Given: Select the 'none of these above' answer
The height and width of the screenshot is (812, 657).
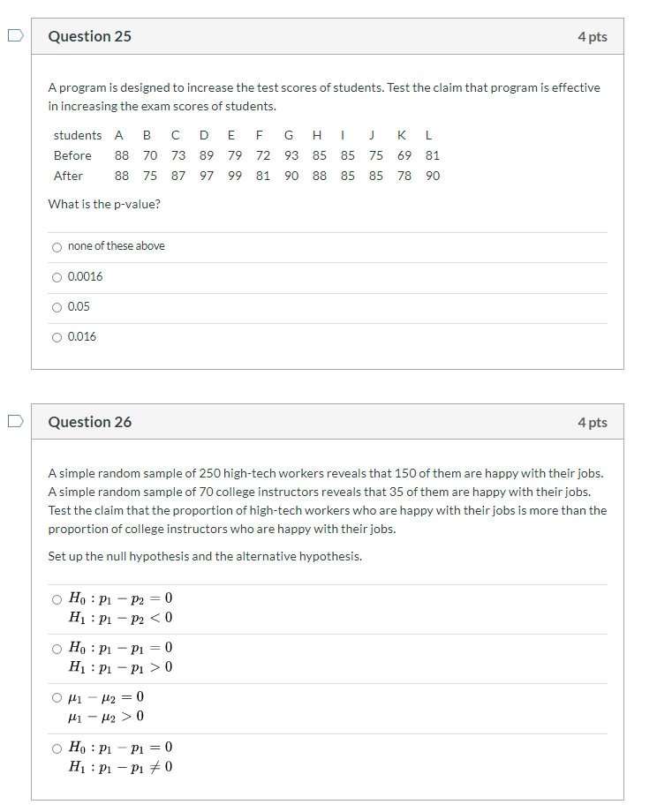Looking at the screenshot, I should click(x=57, y=246).
